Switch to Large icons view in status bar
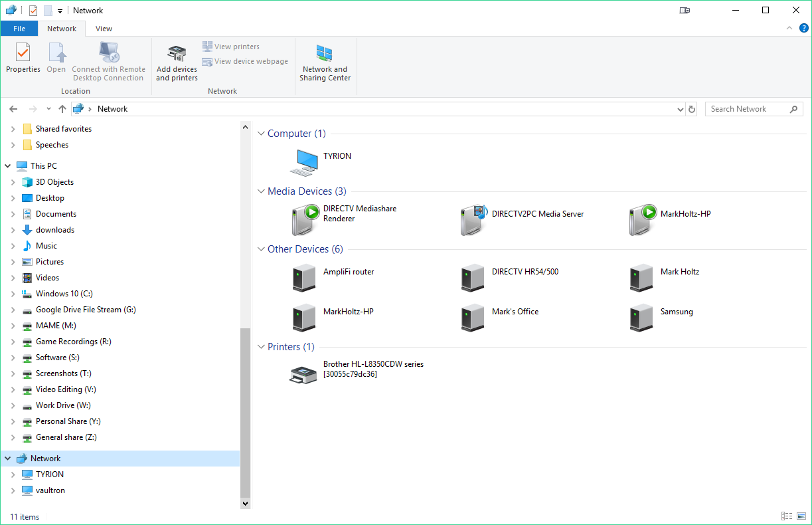This screenshot has height=525, width=812. [801, 516]
